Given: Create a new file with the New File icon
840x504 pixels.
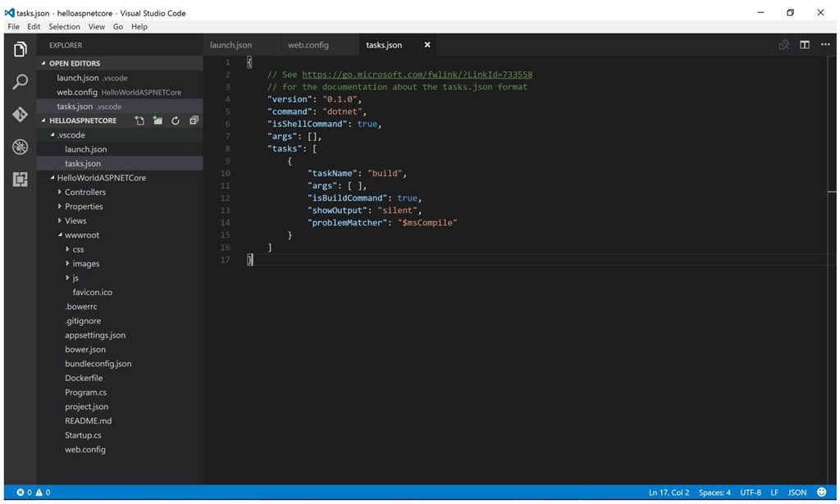Looking at the screenshot, I should click(x=139, y=120).
